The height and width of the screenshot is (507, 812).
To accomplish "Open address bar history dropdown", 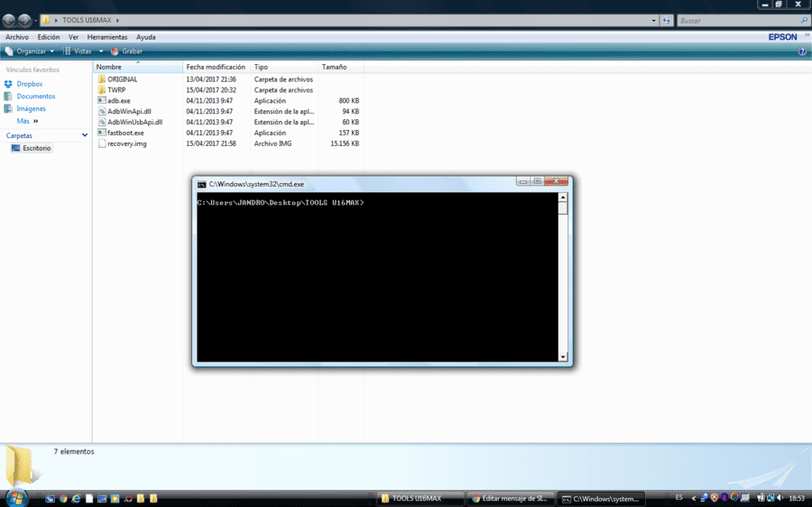I will pyautogui.click(x=653, y=21).
